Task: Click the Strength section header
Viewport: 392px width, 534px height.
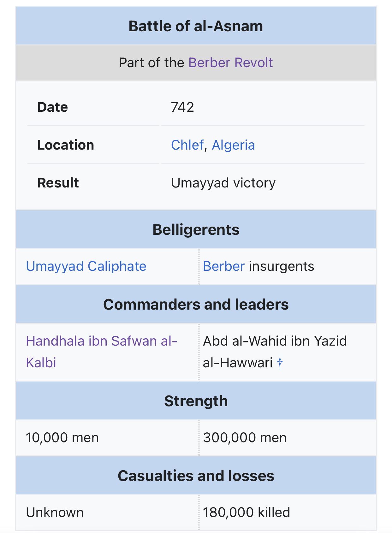Action: [196, 401]
